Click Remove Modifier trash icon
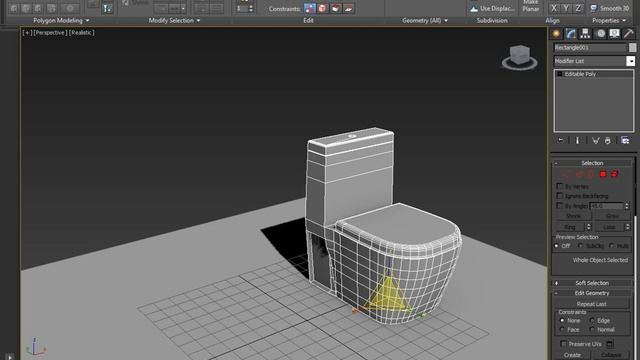Image resolution: width=640 pixels, height=360 pixels. click(608, 140)
